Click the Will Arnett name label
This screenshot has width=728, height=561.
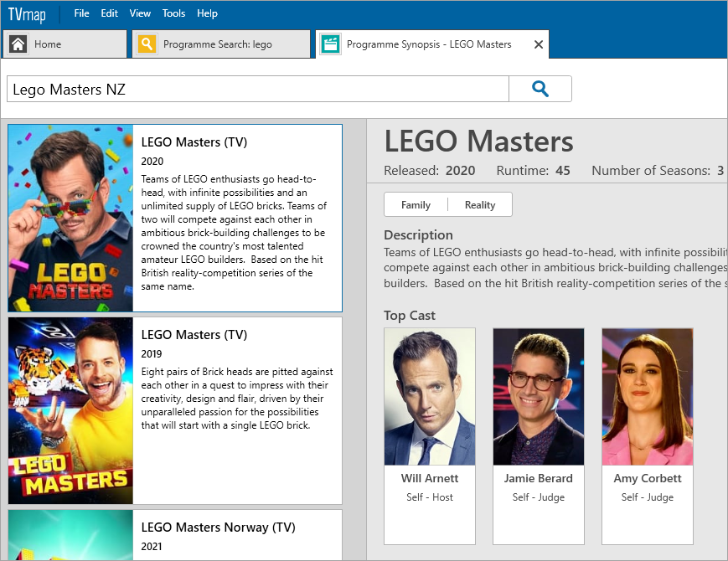[x=430, y=478]
